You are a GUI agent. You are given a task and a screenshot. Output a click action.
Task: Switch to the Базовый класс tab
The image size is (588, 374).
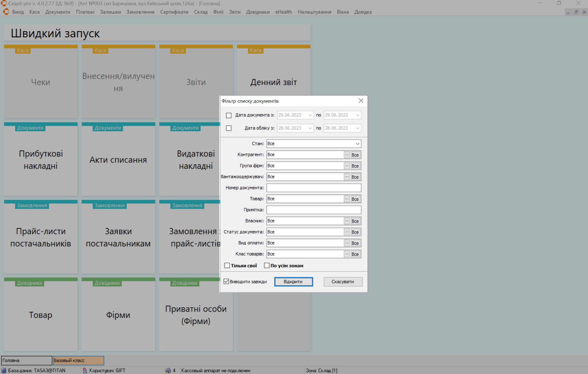point(78,360)
